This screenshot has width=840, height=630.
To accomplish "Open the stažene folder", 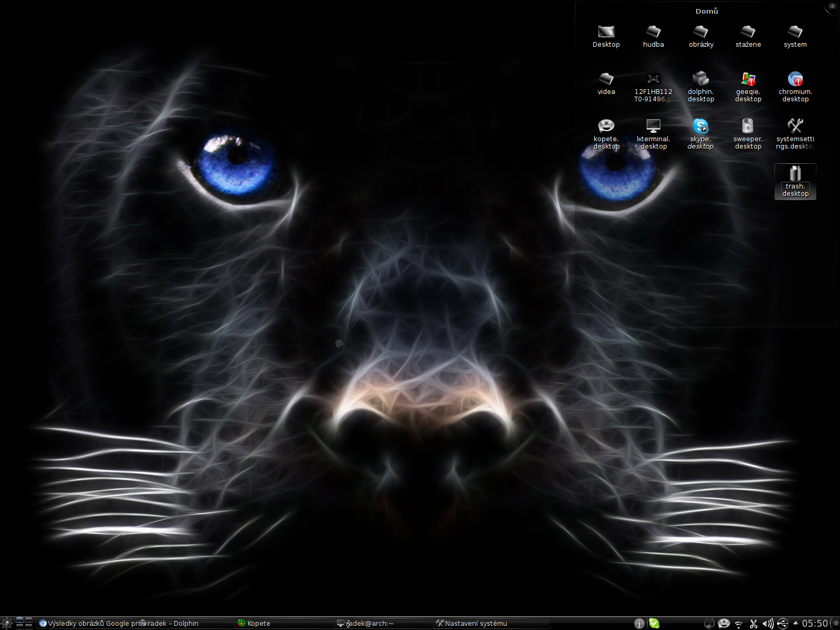I will [748, 36].
